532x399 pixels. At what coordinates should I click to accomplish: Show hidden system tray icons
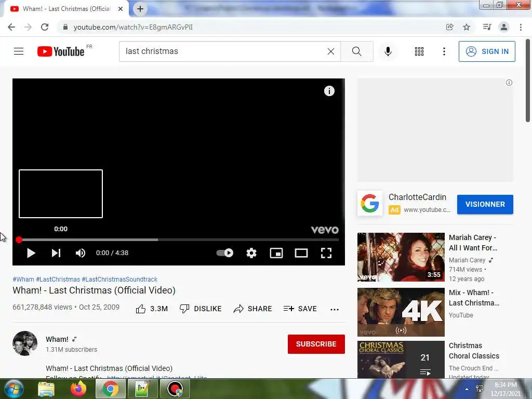pyautogui.click(x=467, y=389)
